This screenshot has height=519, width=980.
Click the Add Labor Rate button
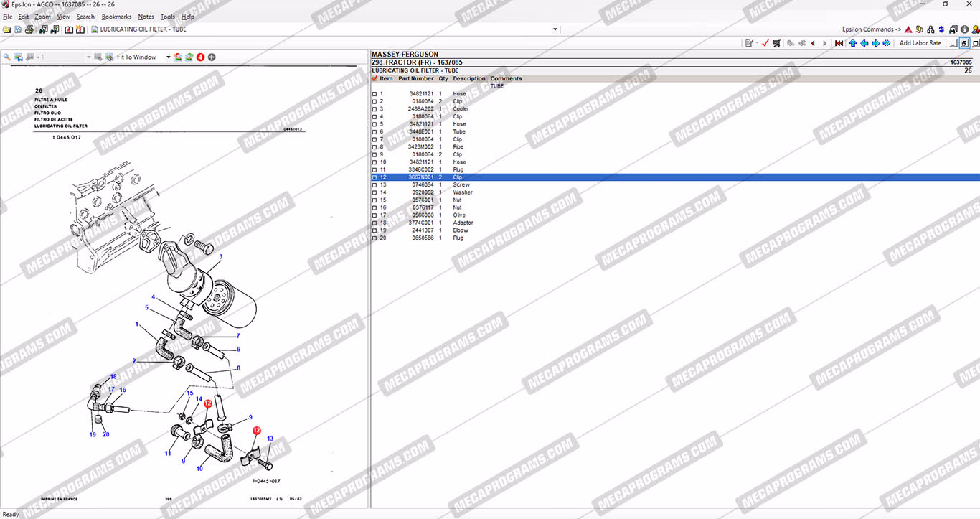pos(920,43)
